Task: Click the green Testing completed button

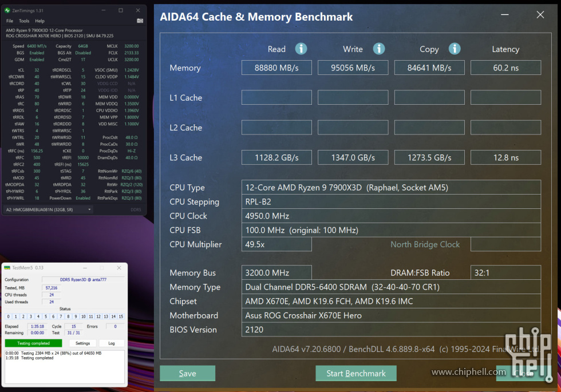Action: 33,343
